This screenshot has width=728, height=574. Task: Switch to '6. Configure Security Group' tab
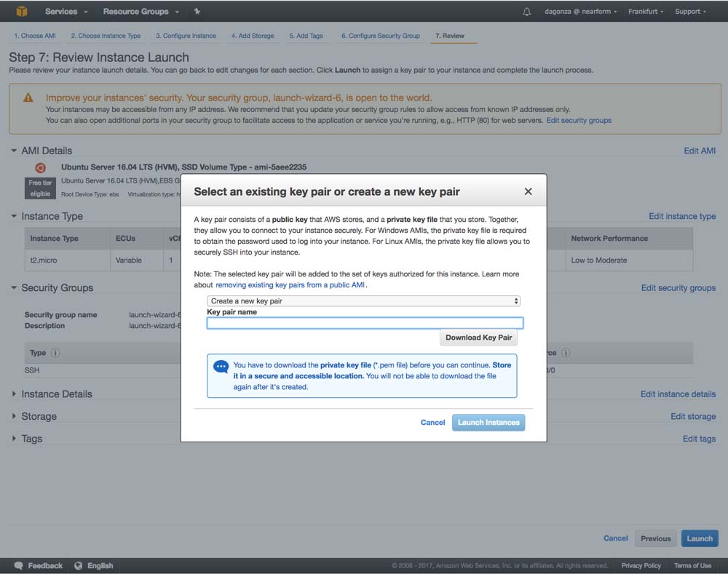click(380, 36)
